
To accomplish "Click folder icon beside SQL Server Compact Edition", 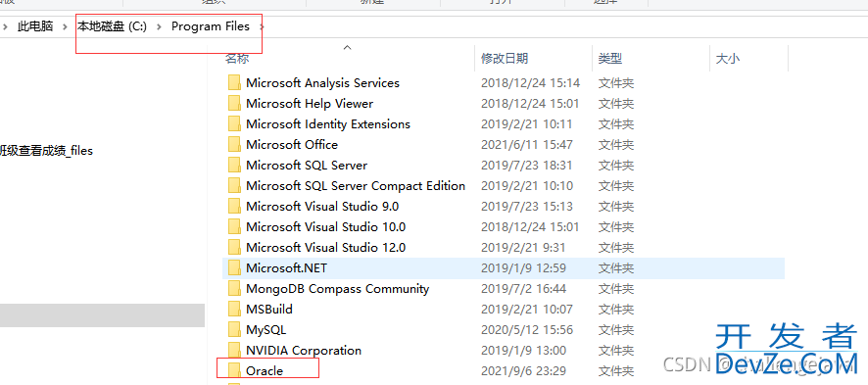I will point(235,185).
